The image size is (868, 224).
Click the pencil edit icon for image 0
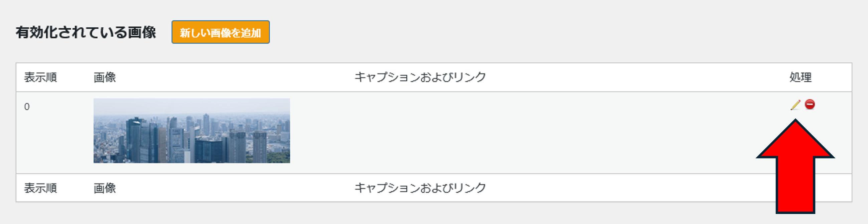(795, 105)
